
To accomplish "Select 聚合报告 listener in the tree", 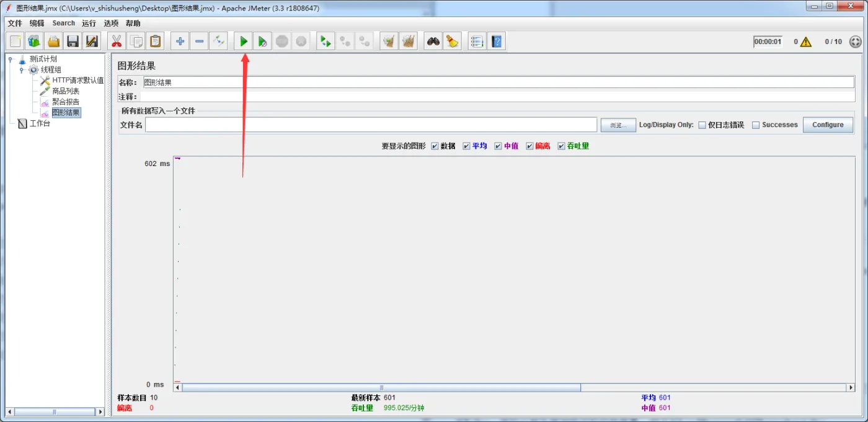I will 66,102.
